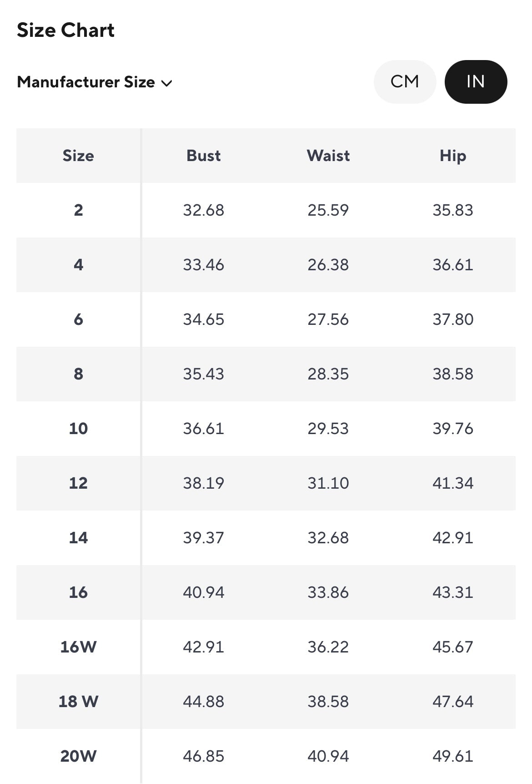Select the Bust column header

point(203,156)
